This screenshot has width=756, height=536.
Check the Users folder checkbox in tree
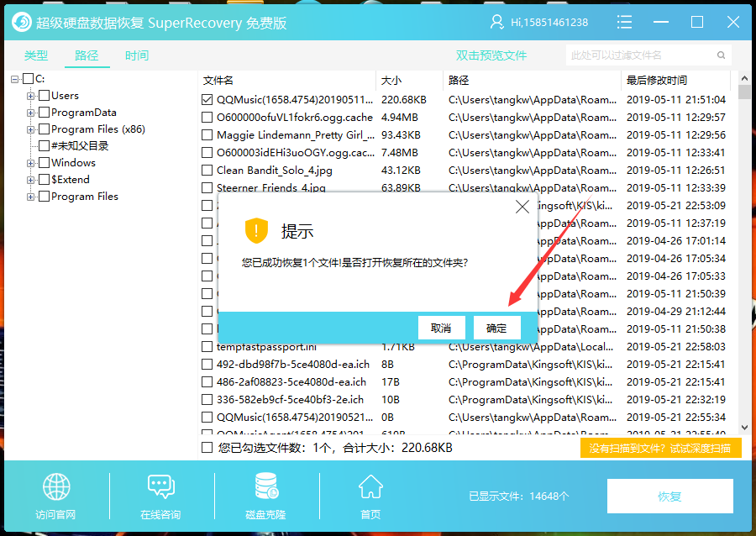click(x=44, y=96)
